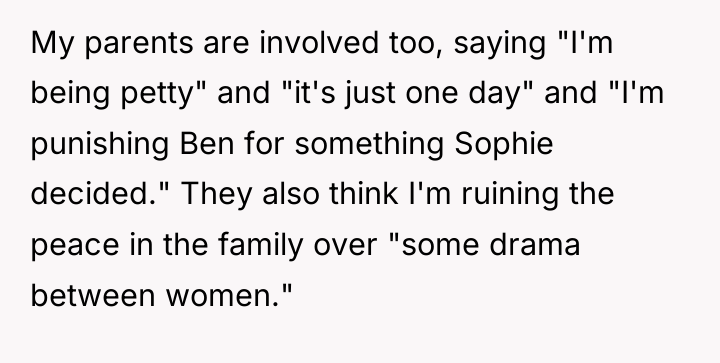Screen dimensions: 720x363
Task: Click the word "drama"
Action: click(534, 244)
